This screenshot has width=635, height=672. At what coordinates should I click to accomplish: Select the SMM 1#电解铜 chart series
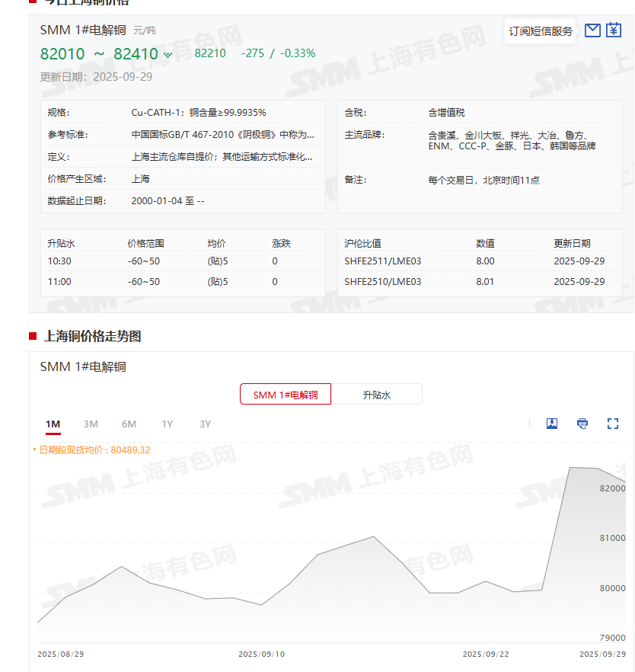(x=286, y=395)
